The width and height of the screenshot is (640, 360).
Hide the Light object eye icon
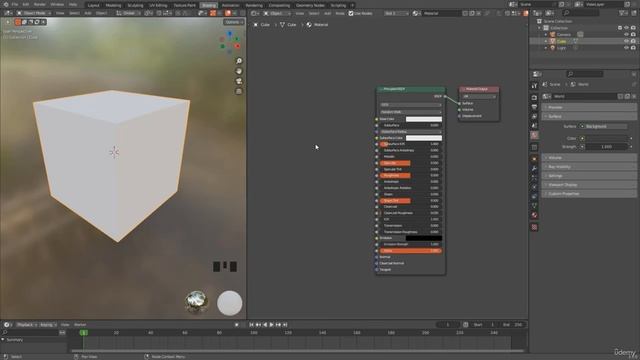[x=626, y=48]
